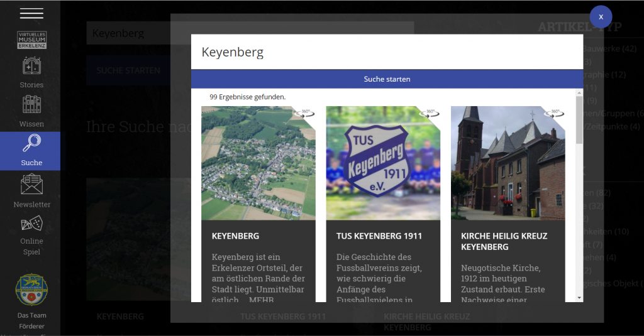Select the Suche magnifier icon
Viewport: 644px width, 336px height.
[31, 144]
